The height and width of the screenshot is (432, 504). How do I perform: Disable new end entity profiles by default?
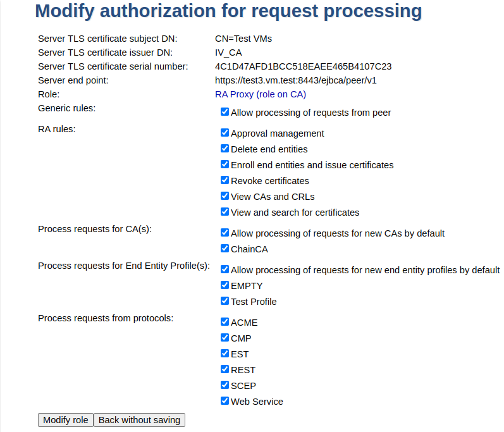pos(224,269)
